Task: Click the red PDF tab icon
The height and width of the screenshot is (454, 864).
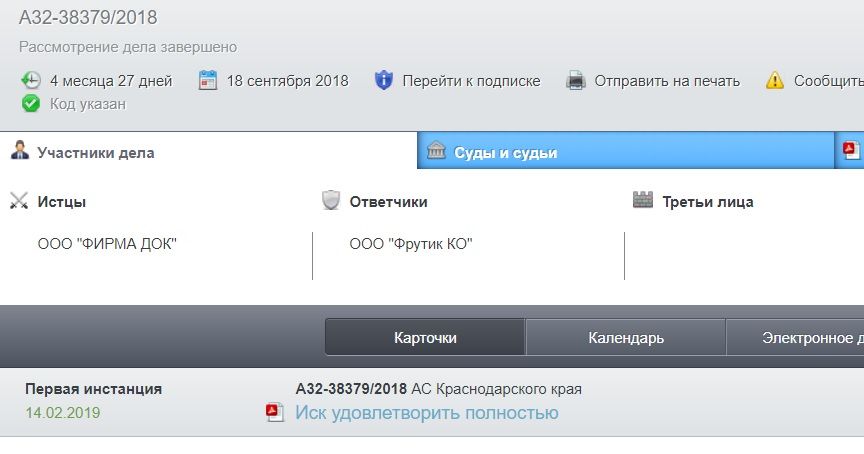Action: [x=851, y=151]
